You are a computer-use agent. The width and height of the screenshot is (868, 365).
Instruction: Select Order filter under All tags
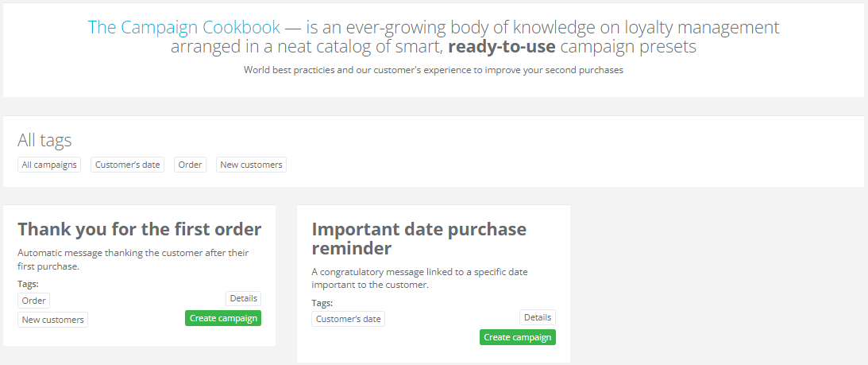click(x=190, y=165)
